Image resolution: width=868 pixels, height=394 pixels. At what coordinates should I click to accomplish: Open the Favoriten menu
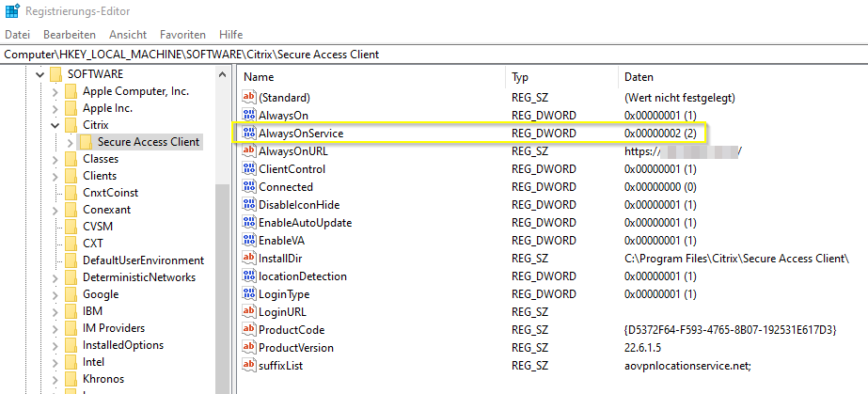tap(182, 35)
